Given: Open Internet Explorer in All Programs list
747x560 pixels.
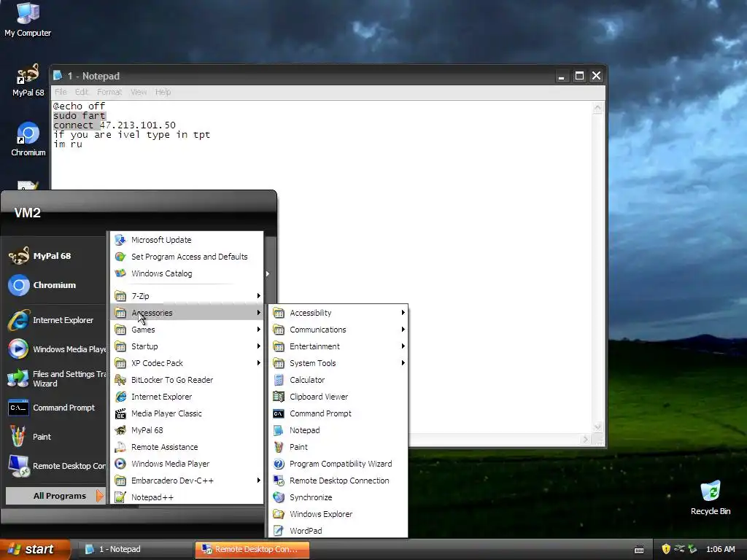Looking at the screenshot, I should (x=187, y=397).
